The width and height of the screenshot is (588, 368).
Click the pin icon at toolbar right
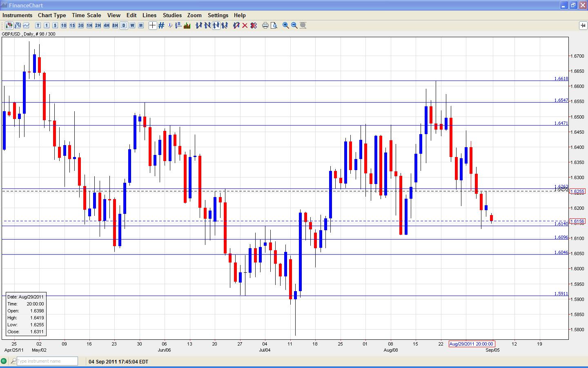point(583,25)
